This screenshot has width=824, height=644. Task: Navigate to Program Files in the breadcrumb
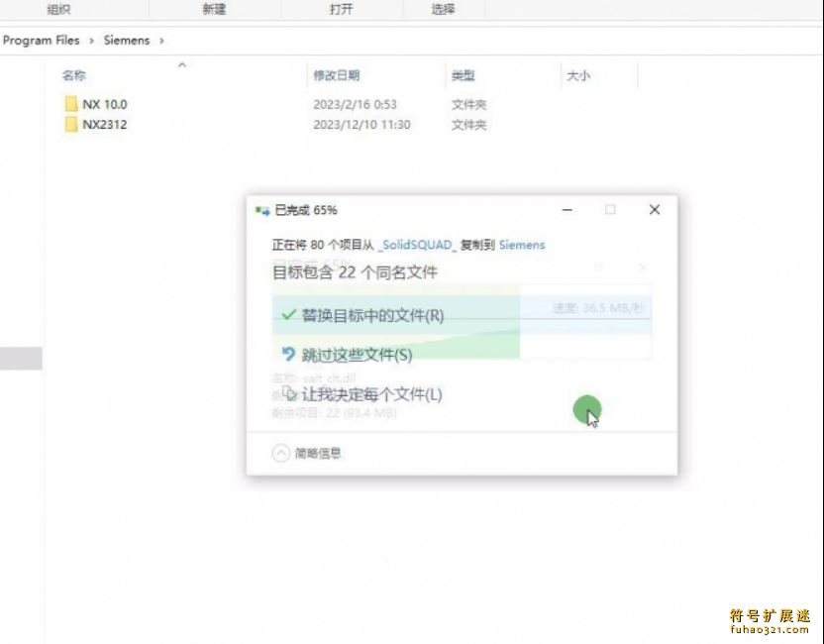[x=42, y=41]
